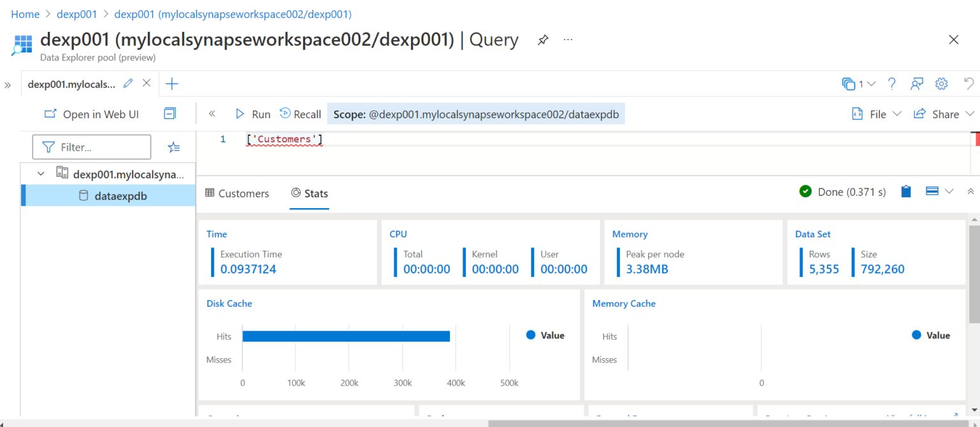Click the feedback icon in the toolbar
This screenshot has height=427, width=980.
pyautogui.click(x=917, y=84)
